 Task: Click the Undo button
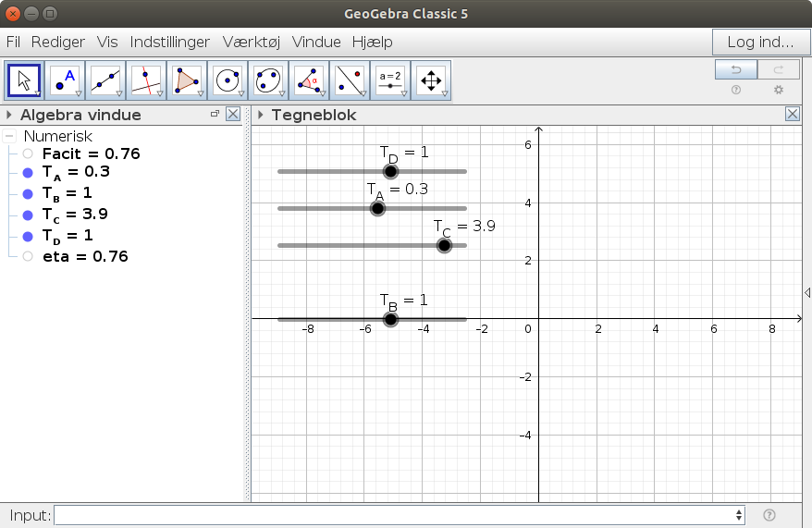pos(736,69)
